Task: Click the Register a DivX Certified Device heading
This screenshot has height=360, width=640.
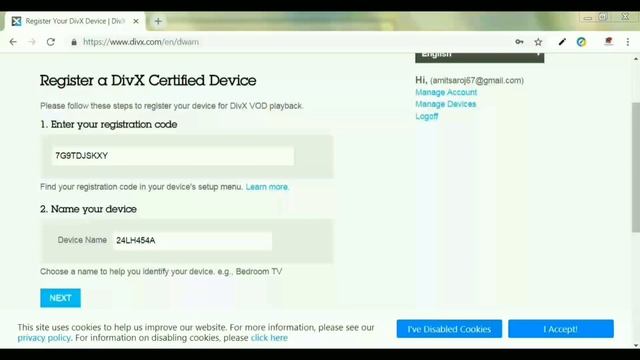Action: click(x=148, y=80)
